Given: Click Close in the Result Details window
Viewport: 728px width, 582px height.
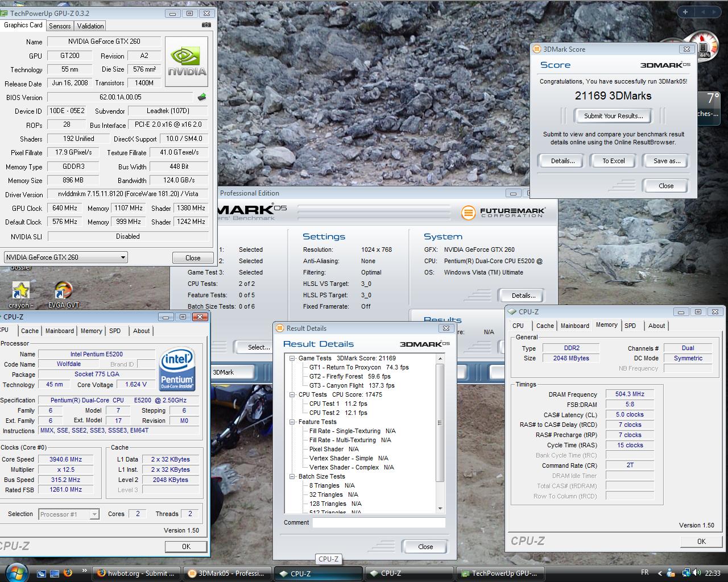Looking at the screenshot, I should [x=425, y=547].
